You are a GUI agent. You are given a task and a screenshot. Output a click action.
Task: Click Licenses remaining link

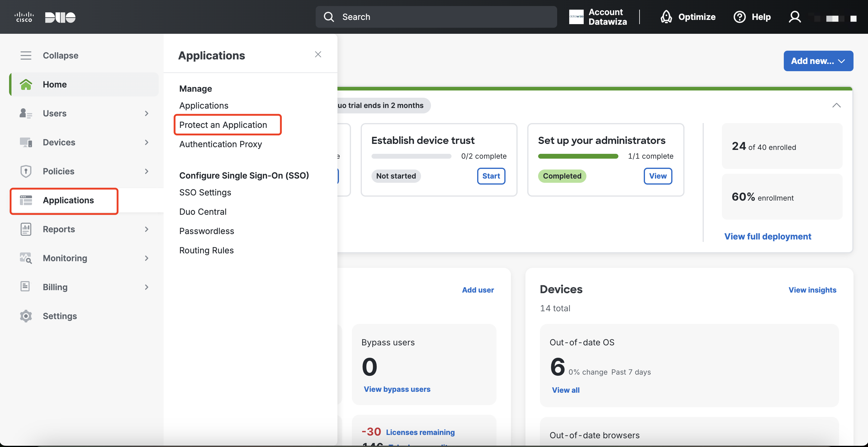pyautogui.click(x=420, y=432)
